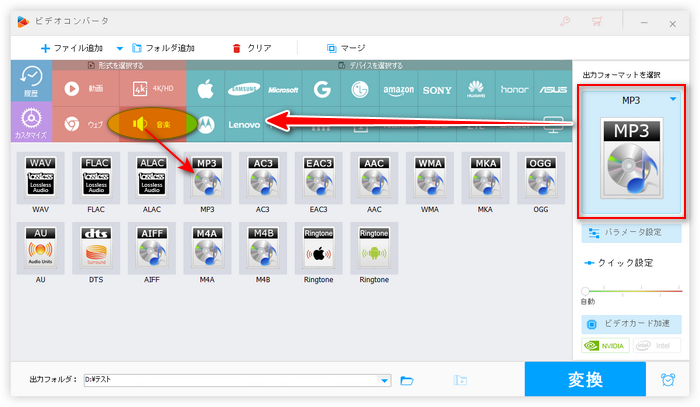Image resolution: width=700 pixels, height=407 pixels.
Task: Open パラメータ設定 parameter settings
Action: tap(631, 232)
